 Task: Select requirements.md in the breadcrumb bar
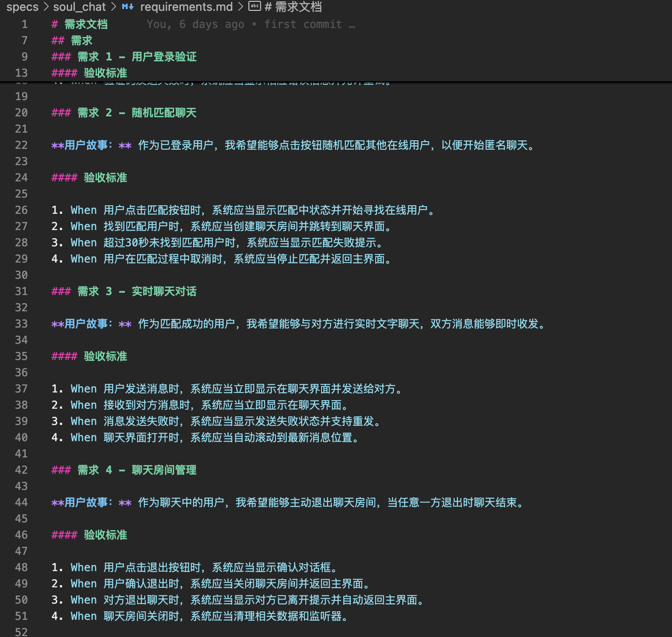(186, 7)
